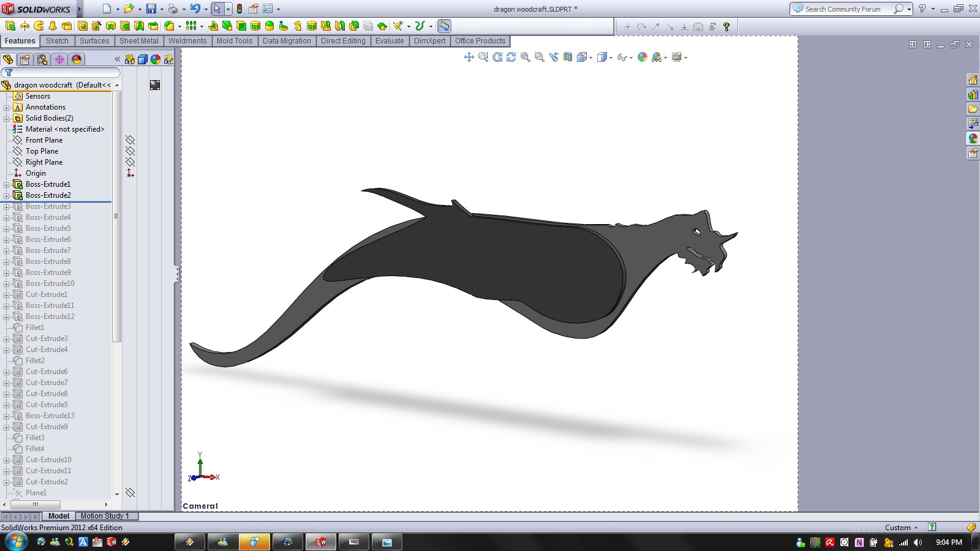Toggle the Right Plane visibility icon
980x551 pixels.
click(x=130, y=162)
